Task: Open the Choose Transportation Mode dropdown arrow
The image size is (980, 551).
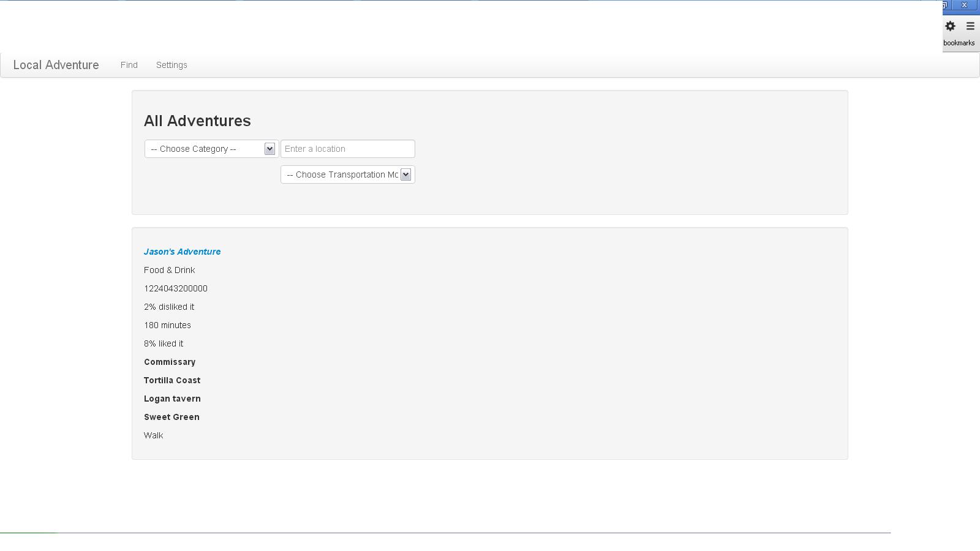Action: pyautogui.click(x=405, y=174)
